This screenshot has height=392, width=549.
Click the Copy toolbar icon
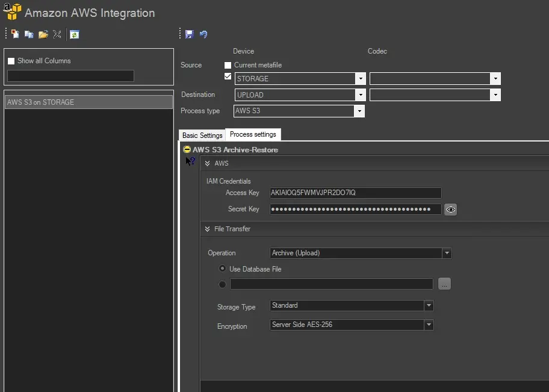(29, 34)
